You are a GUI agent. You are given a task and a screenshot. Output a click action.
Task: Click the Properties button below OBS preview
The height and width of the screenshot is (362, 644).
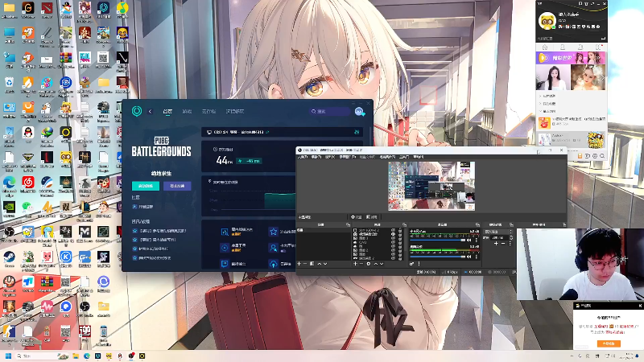click(x=356, y=216)
